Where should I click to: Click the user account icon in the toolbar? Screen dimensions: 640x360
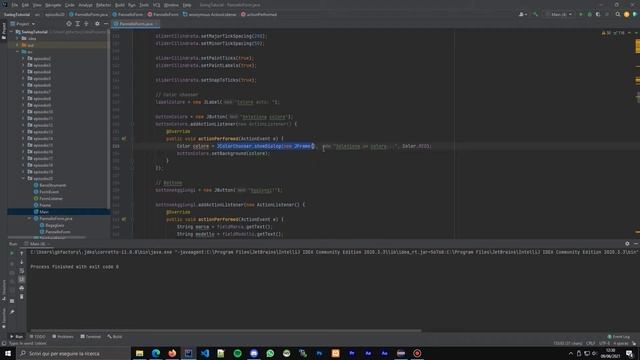(x=522, y=14)
